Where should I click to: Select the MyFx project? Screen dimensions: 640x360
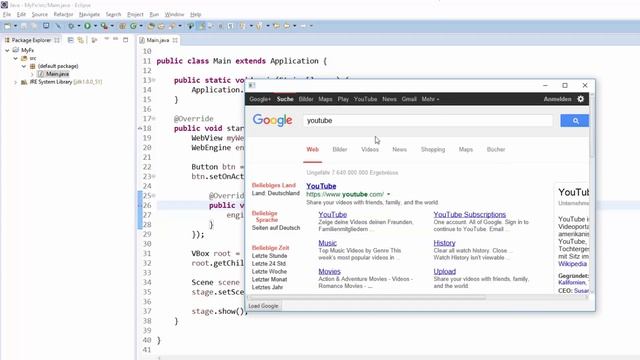27,50
